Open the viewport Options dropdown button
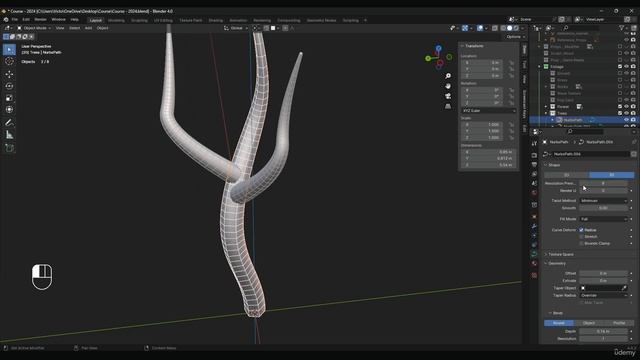640x360 pixels. [515, 37]
